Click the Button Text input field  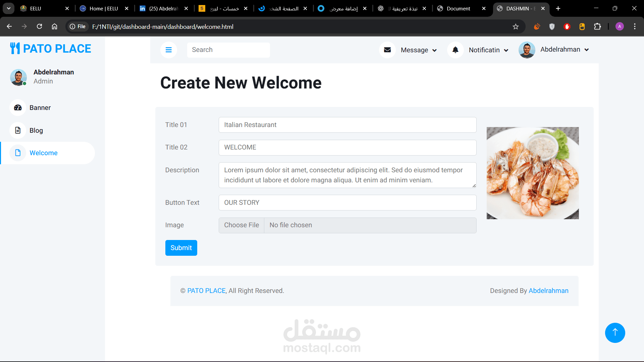tap(347, 203)
